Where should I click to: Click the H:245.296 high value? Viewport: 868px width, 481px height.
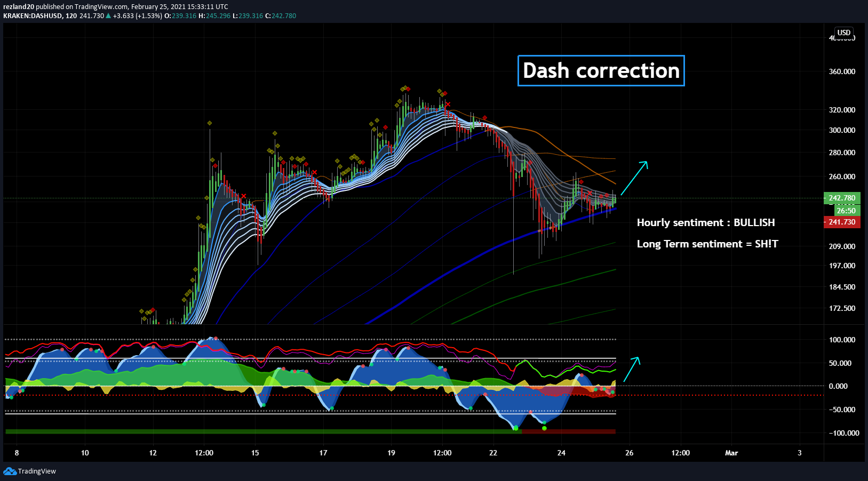coord(214,16)
